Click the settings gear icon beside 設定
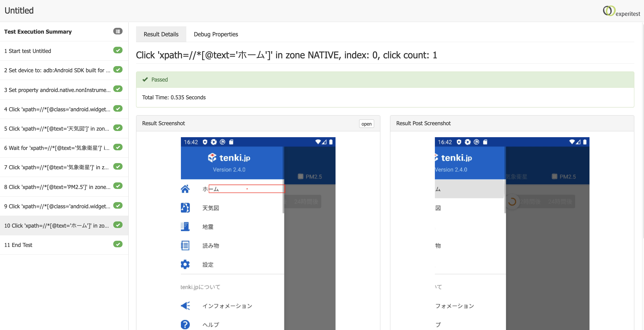This screenshot has width=644, height=330. 185,265
